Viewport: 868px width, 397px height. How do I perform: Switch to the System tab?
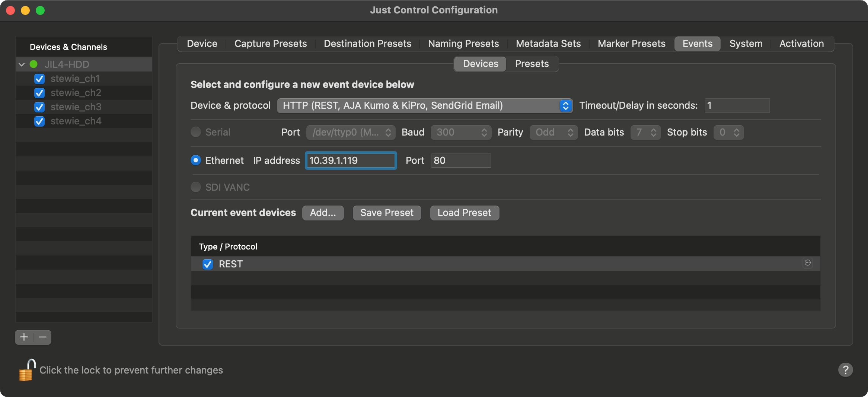746,44
